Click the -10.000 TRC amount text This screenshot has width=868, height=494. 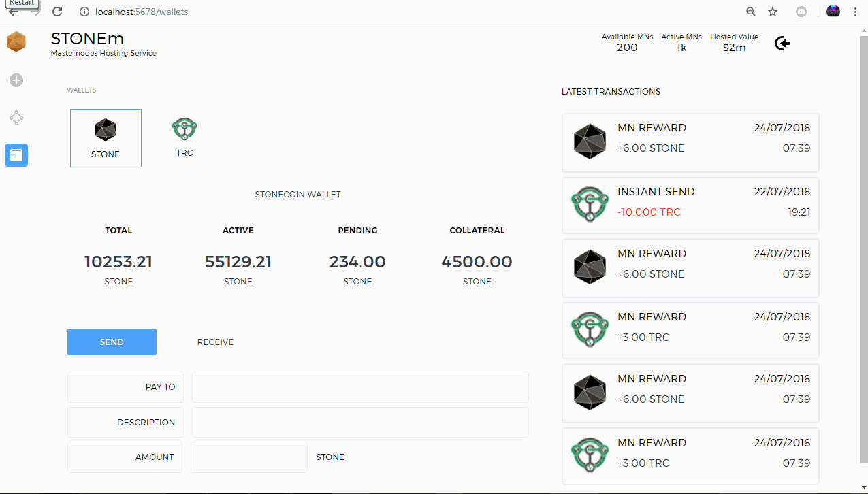point(649,212)
